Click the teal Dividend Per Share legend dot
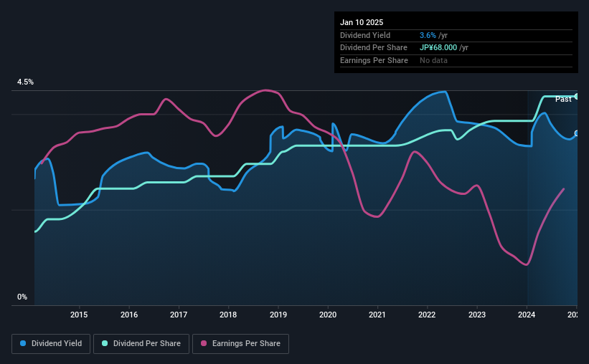Image resolution: width=589 pixels, height=364 pixels. [105, 343]
